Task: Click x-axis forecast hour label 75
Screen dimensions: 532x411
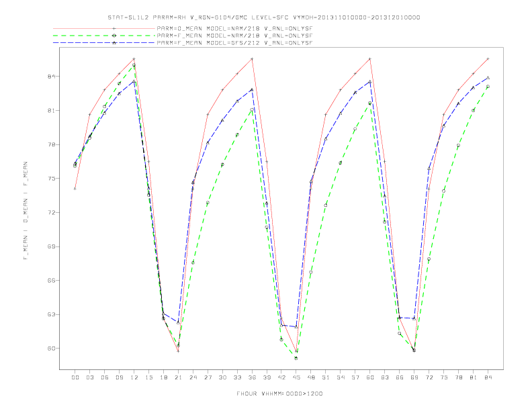Action: (444, 377)
